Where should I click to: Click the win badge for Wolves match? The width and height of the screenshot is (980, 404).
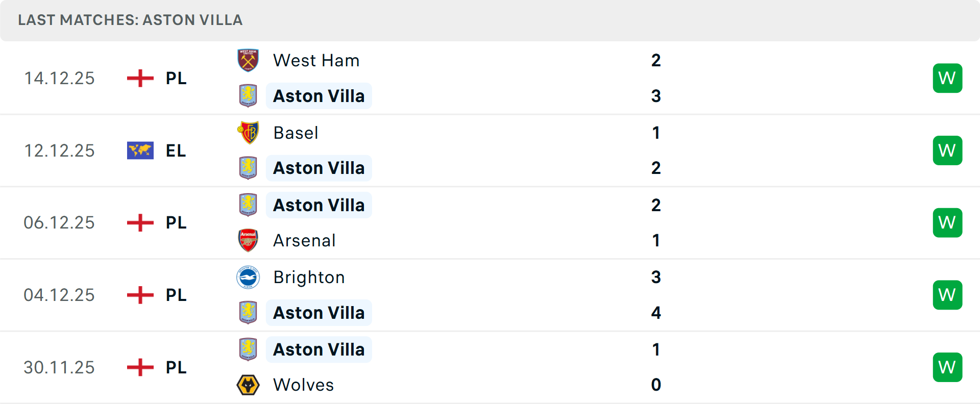(x=947, y=367)
